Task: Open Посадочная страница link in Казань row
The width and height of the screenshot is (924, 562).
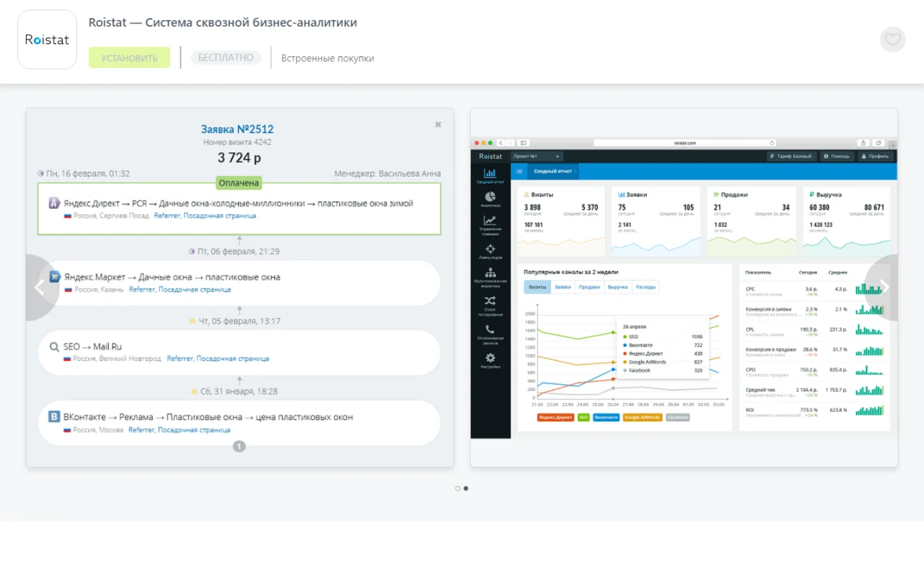Action: (195, 289)
